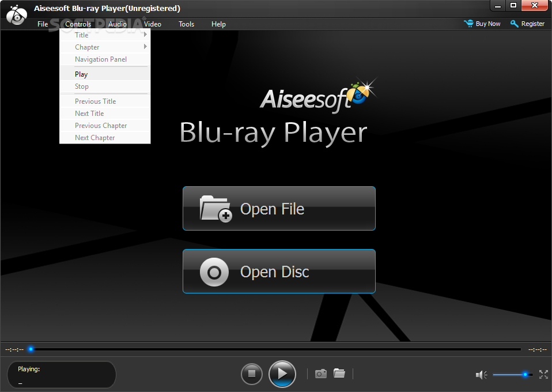Close the Controls menu

coord(78,24)
